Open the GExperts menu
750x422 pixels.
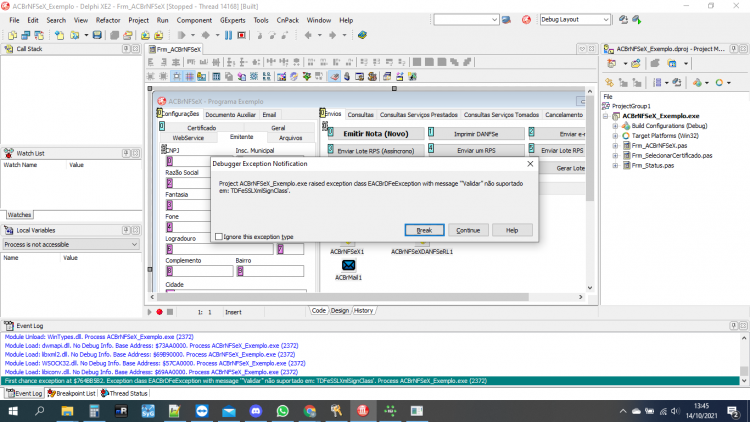pos(232,20)
